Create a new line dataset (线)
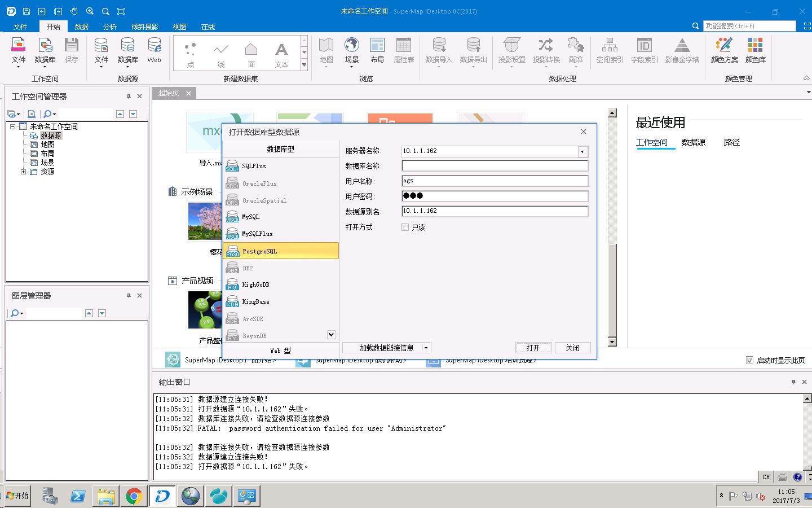The height and width of the screenshot is (508, 812). point(221,55)
